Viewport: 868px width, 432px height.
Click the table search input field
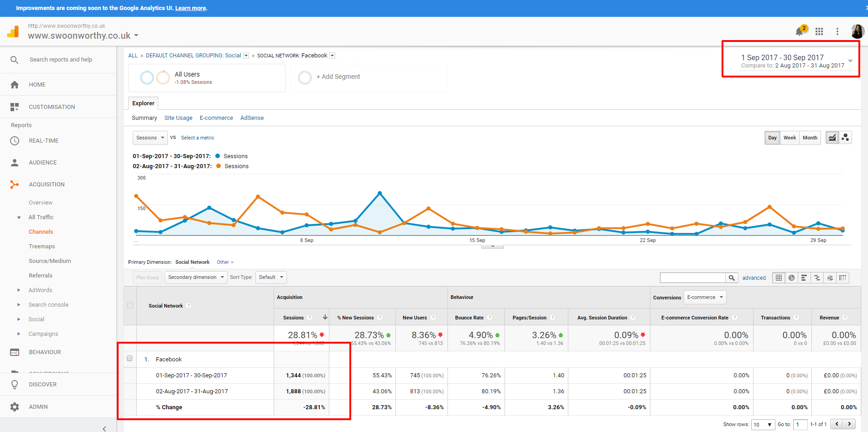(692, 278)
